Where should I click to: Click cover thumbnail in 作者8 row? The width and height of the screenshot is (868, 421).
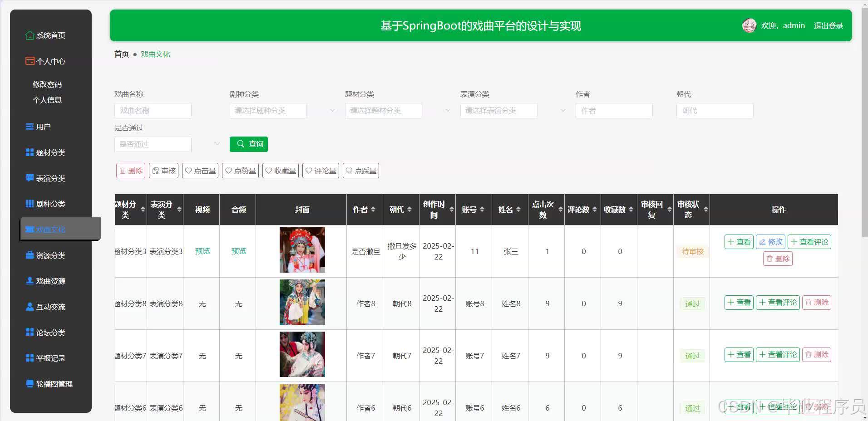[x=302, y=302]
